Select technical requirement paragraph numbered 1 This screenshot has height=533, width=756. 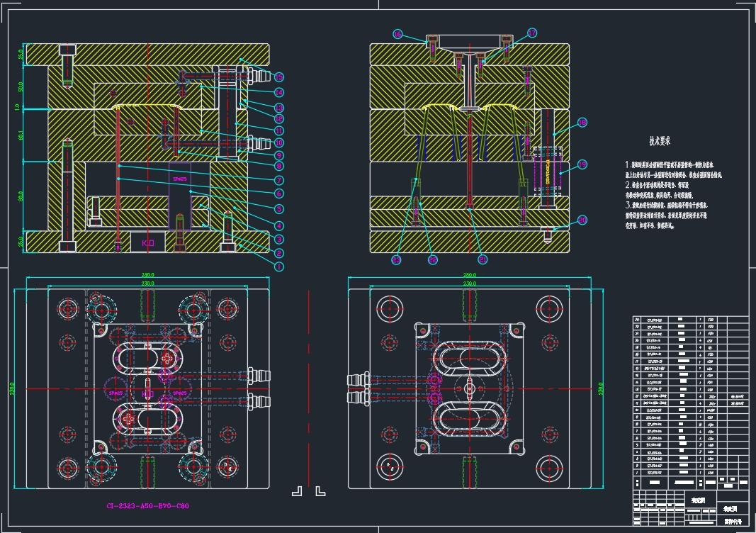pos(673,170)
